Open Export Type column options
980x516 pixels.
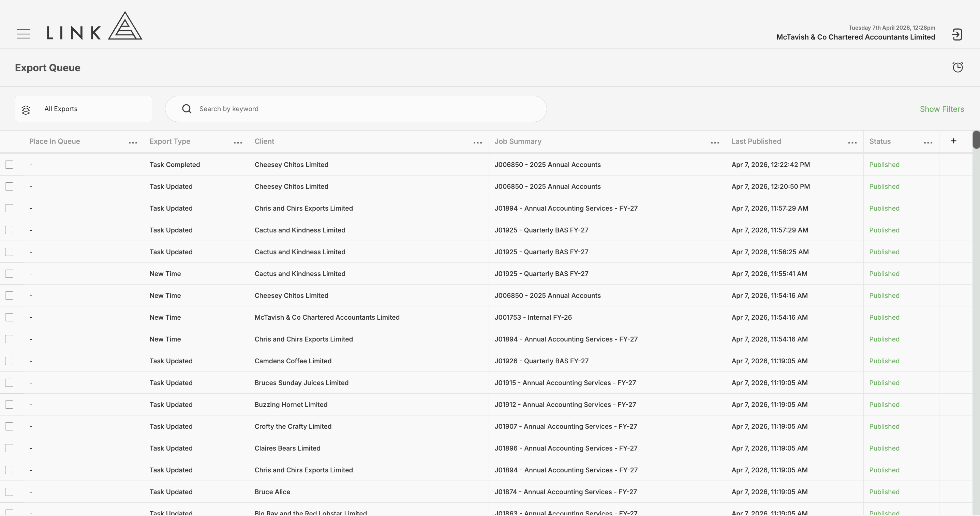(238, 142)
